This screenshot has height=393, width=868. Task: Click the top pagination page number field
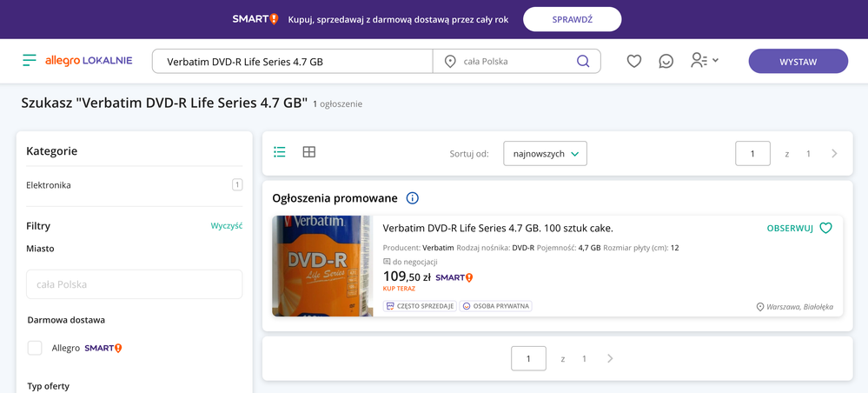(752, 154)
